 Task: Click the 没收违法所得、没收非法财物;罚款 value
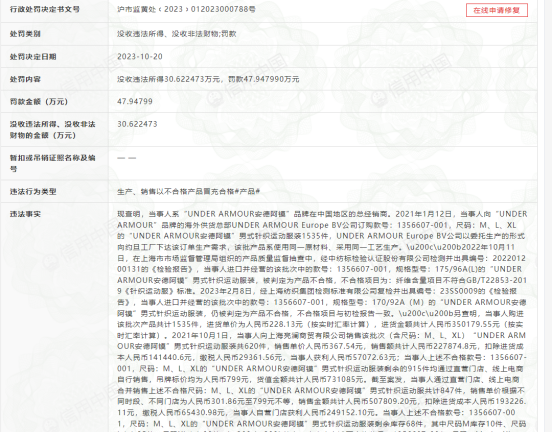point(177,34)
